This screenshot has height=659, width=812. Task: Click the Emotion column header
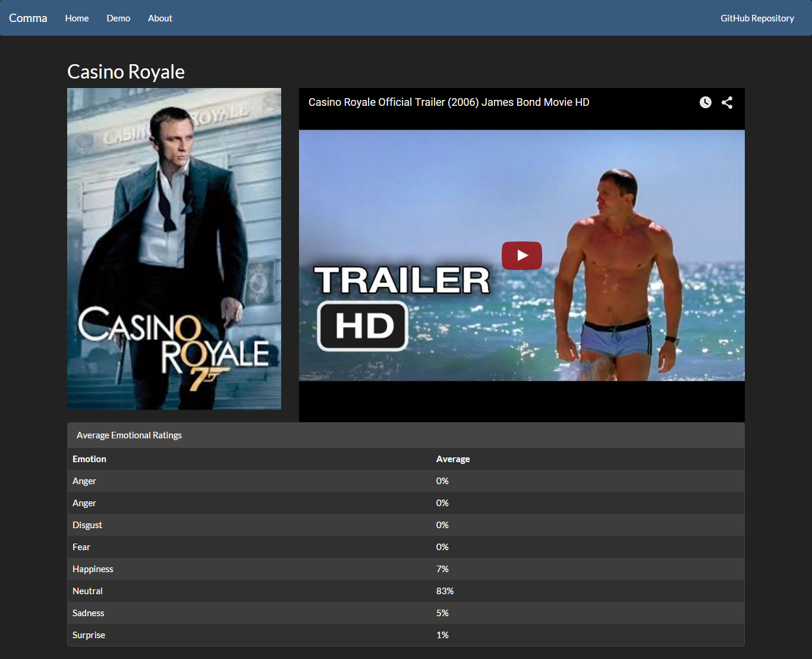pos(89,459)
